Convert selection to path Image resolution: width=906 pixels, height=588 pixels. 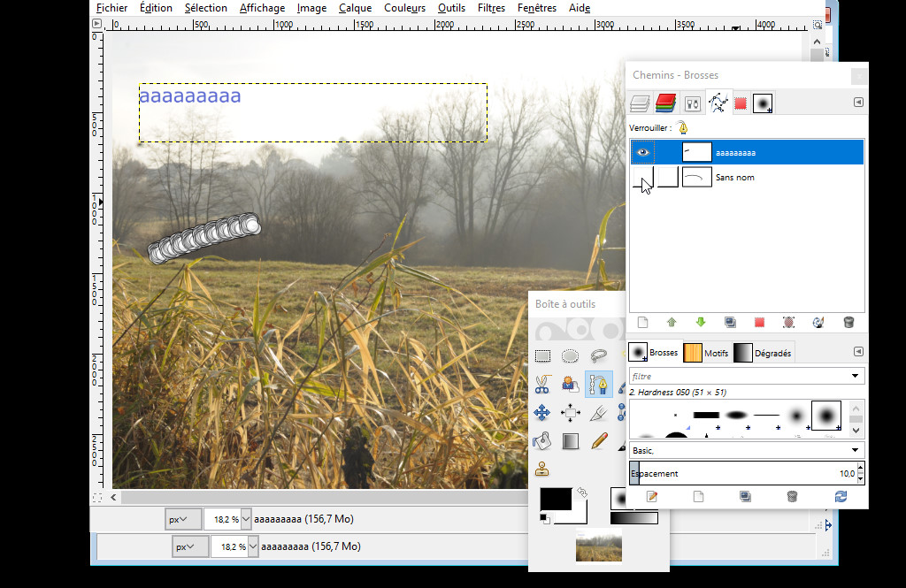click(788, 323)
